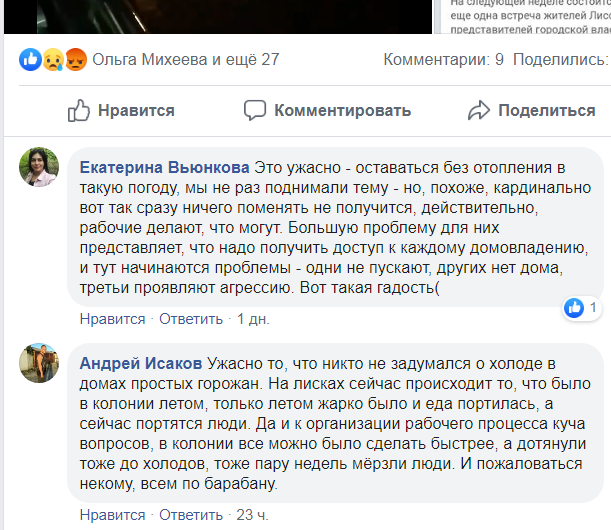Click the share arrow icon near Поделиться

pos(479,111)
